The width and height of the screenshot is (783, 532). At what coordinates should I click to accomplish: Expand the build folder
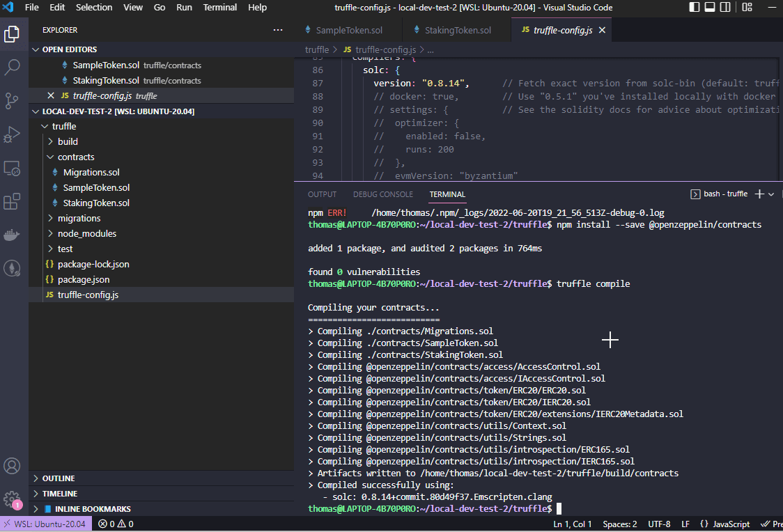pyautogui.click(x=162, y=142)
